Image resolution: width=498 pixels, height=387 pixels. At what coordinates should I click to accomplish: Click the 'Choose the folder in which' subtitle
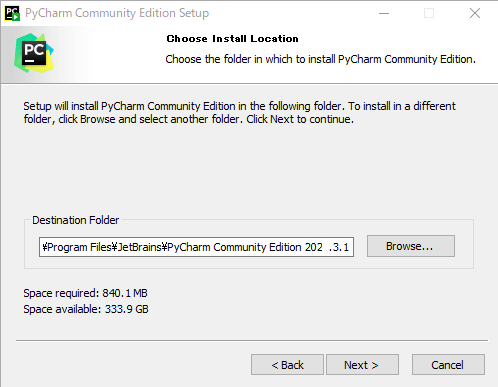click(320, 59)
